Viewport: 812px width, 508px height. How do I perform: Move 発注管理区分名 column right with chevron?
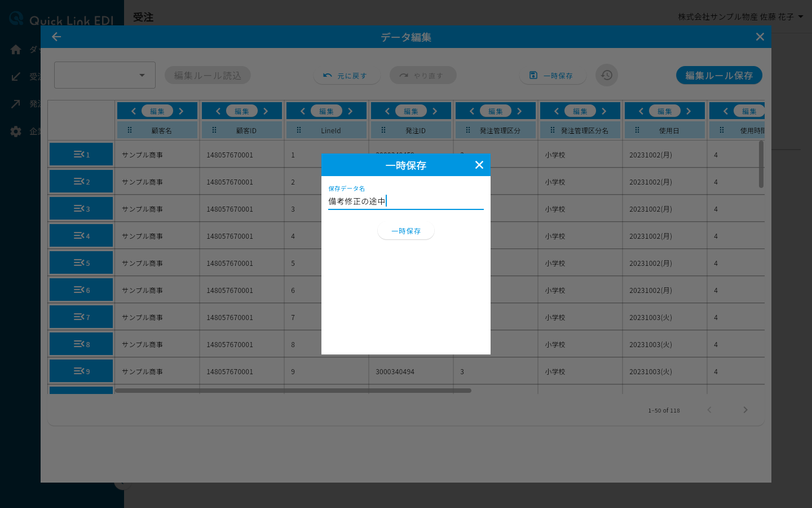tap(604, 111)
